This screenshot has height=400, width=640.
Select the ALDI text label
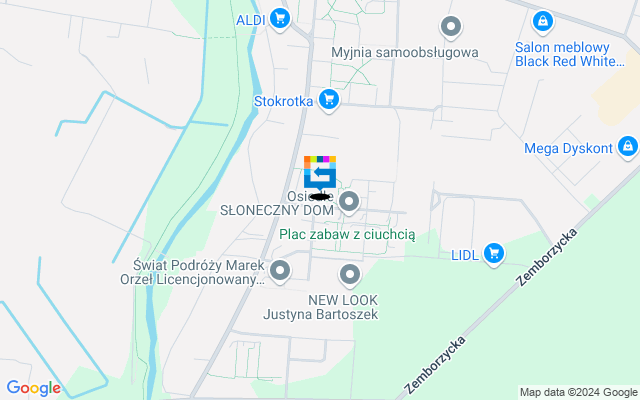click(x=251, y=20)
